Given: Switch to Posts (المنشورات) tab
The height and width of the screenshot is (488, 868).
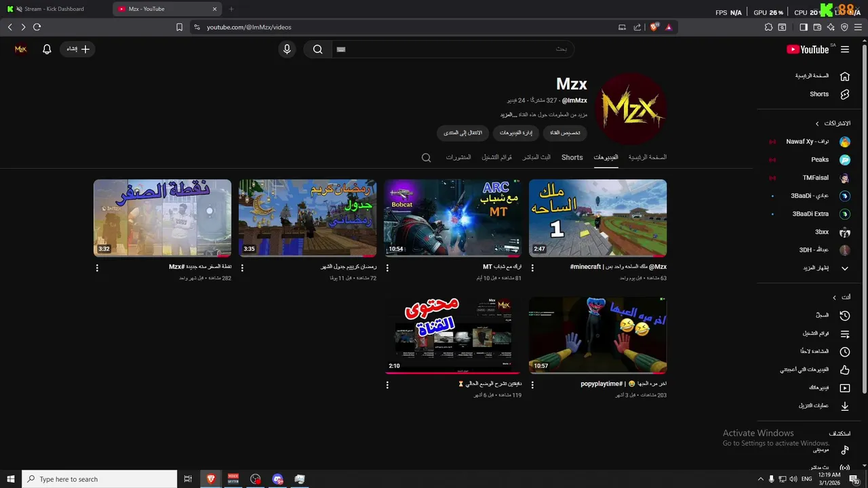Looking at the screenshot, I should pyautogui.click(x=458, y=157).
